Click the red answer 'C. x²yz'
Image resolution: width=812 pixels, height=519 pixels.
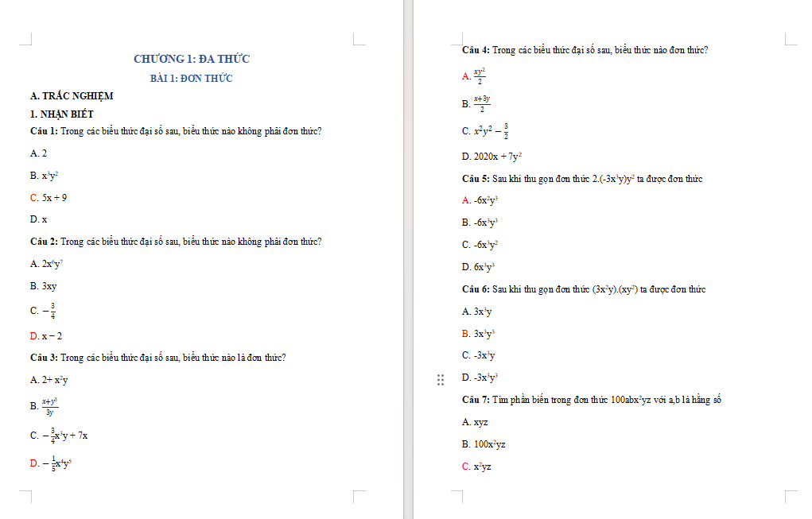tap(476, 467)
